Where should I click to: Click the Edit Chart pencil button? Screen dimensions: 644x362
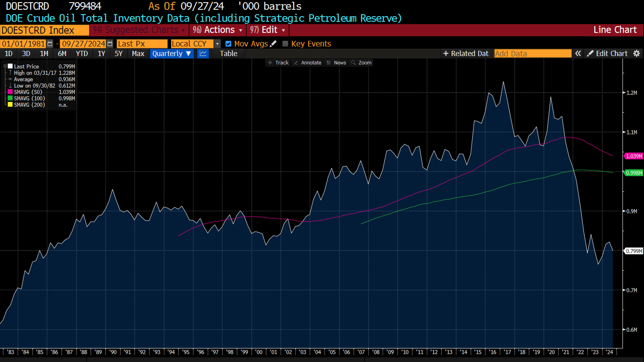[607, 54]
